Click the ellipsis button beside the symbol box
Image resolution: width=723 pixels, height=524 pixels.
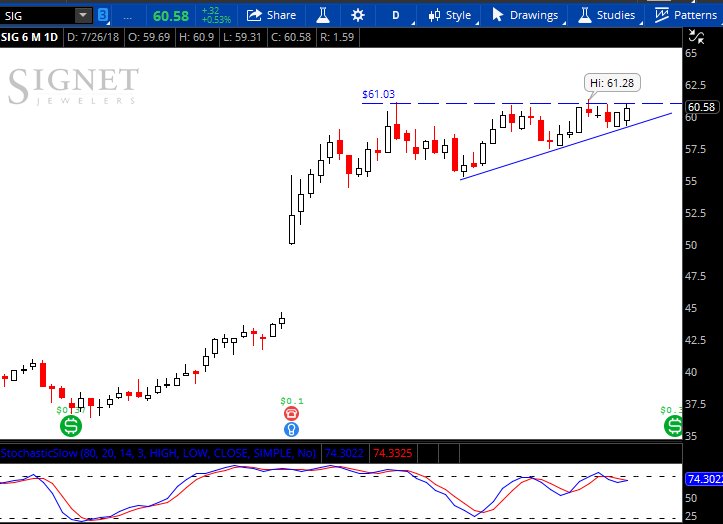coord(127,16)
